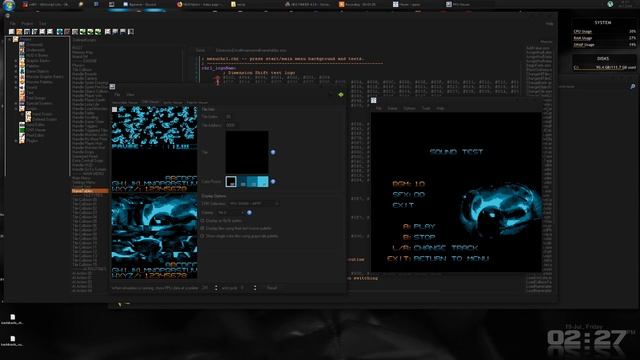
Task: Click the green tray icon near the clock
Action: coord(610,4)
